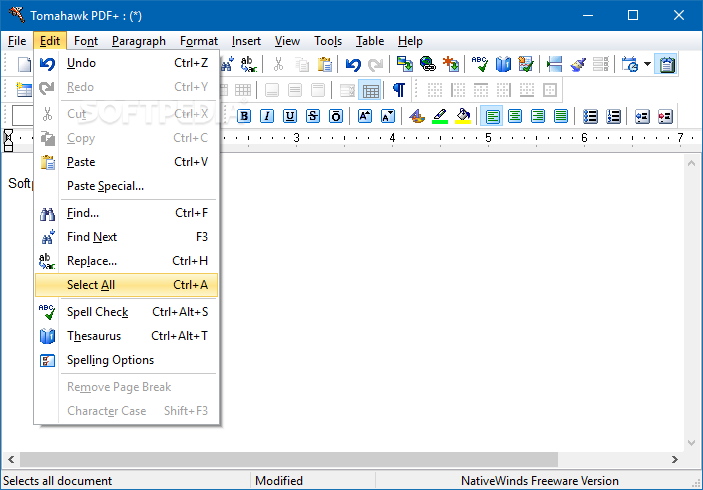Open Spelling Options checklist icon in toolbar
703x490 pixels.
tap(525, 64)
